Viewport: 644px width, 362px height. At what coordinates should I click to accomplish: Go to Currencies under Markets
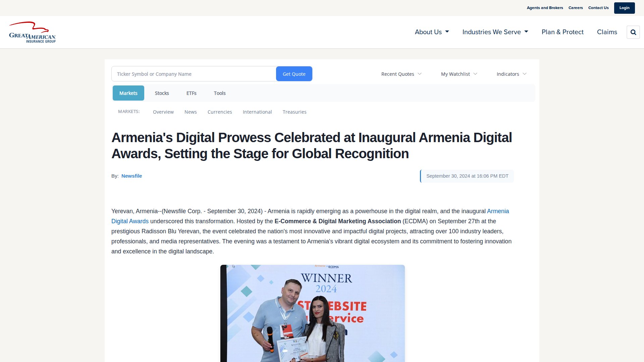click(x=220, y=112)
